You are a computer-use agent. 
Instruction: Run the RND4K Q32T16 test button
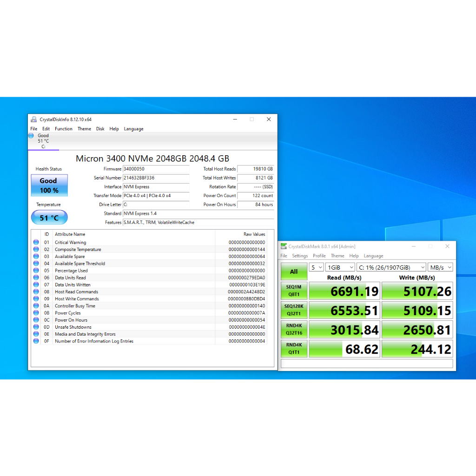[294, 329]
